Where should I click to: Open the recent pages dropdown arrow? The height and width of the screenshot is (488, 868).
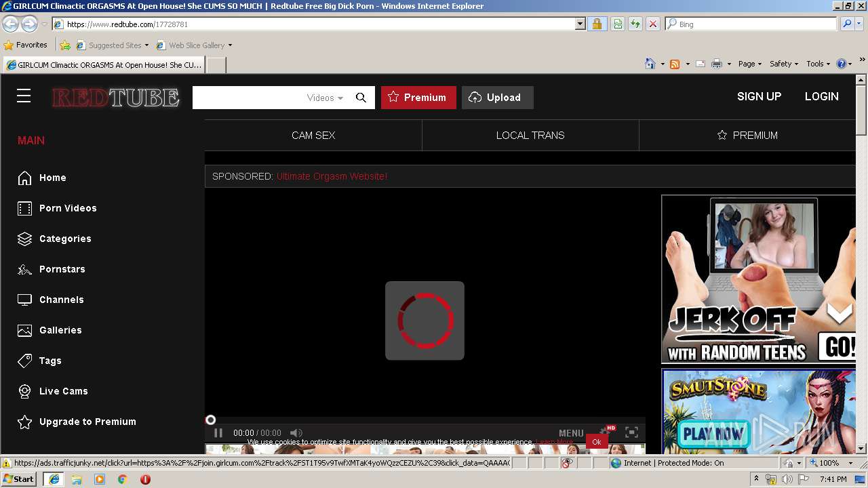coord(44,24)
